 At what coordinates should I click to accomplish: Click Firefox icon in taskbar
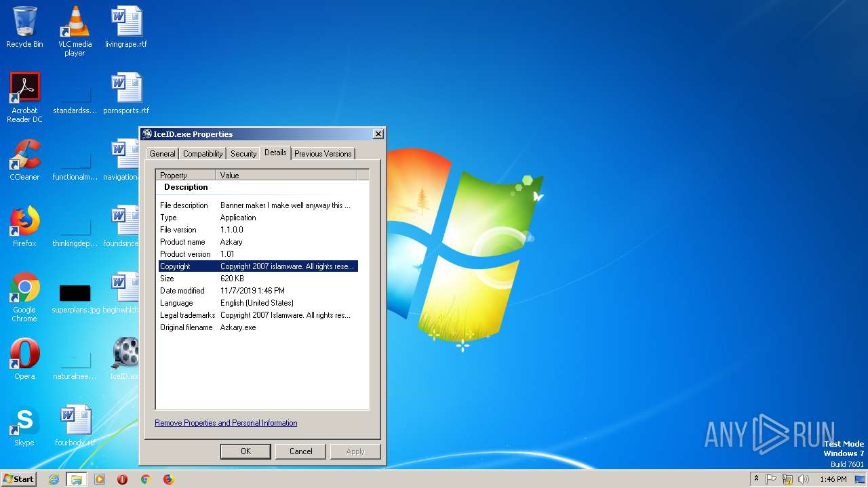point(168,479)
